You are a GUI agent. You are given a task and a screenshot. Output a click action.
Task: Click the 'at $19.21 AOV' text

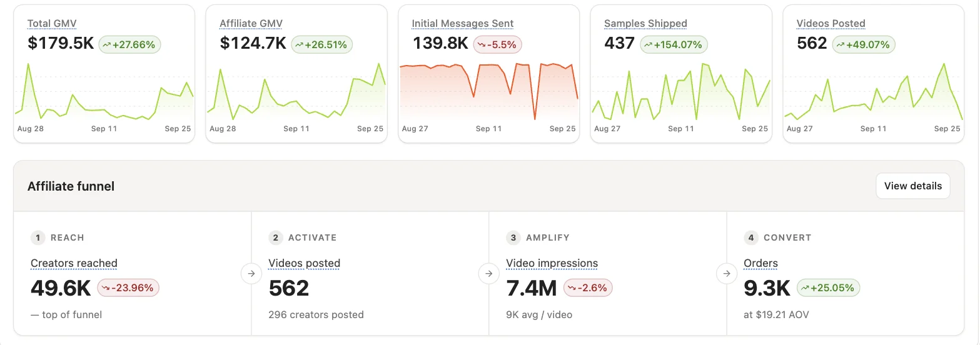[x=776, y=314]
